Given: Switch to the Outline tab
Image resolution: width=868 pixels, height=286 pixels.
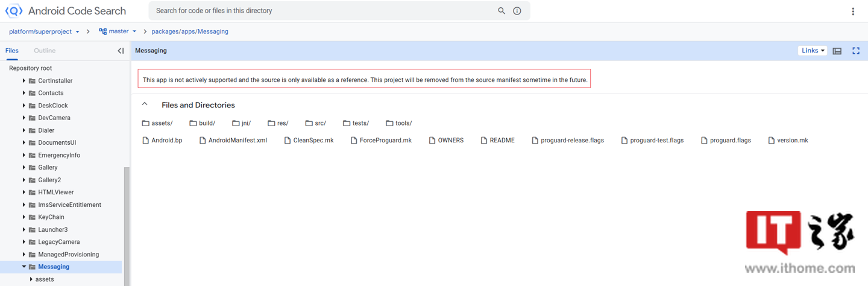Looking at the screenshot, I should (x=45, y=51).
